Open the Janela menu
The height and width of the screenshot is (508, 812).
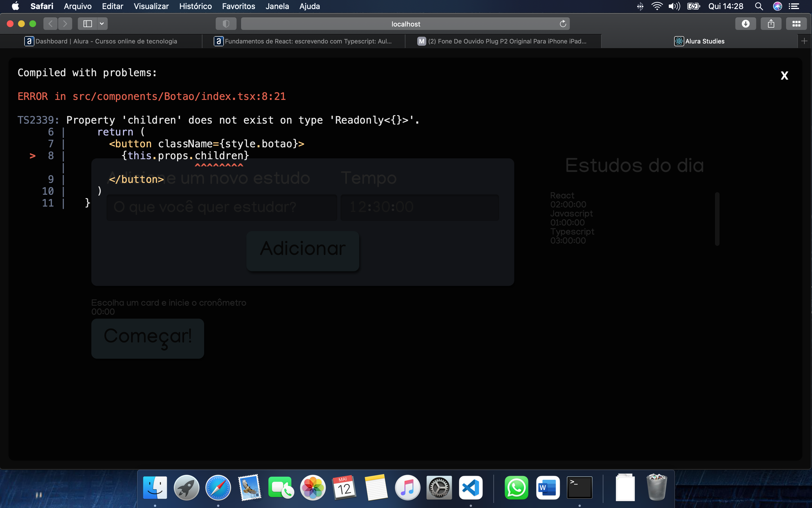277,6
